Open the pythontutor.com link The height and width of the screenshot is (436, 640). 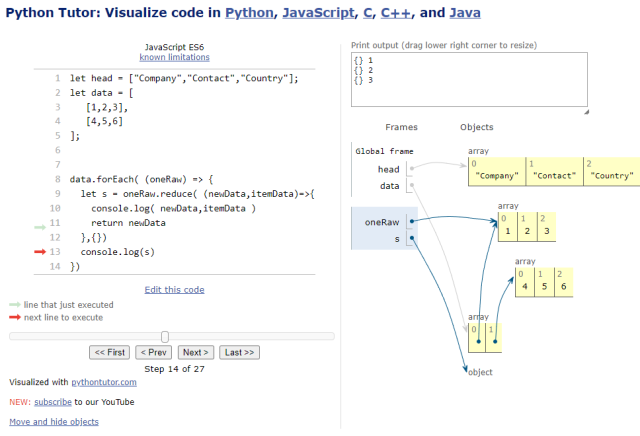point(104,382)
